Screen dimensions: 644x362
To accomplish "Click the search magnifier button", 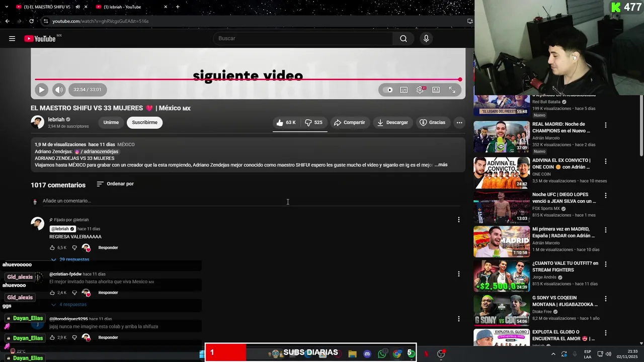I will 403,38.
